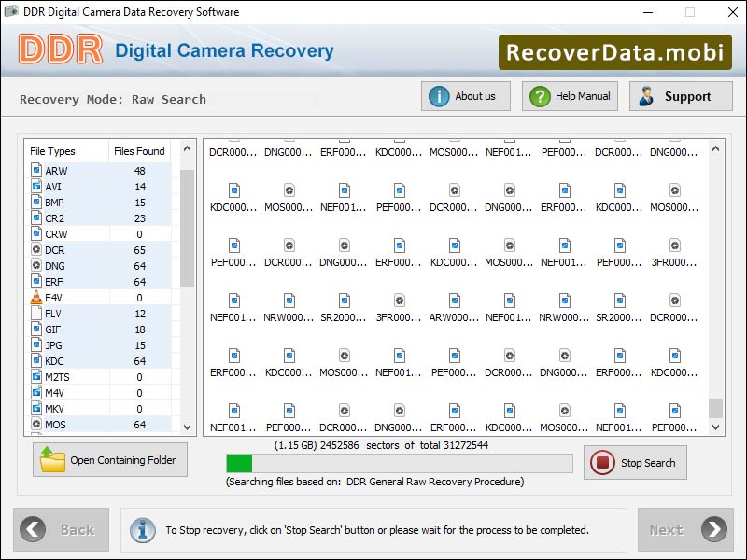
Task: Click the AVI file type icon
Action: (x=36, y=186)
